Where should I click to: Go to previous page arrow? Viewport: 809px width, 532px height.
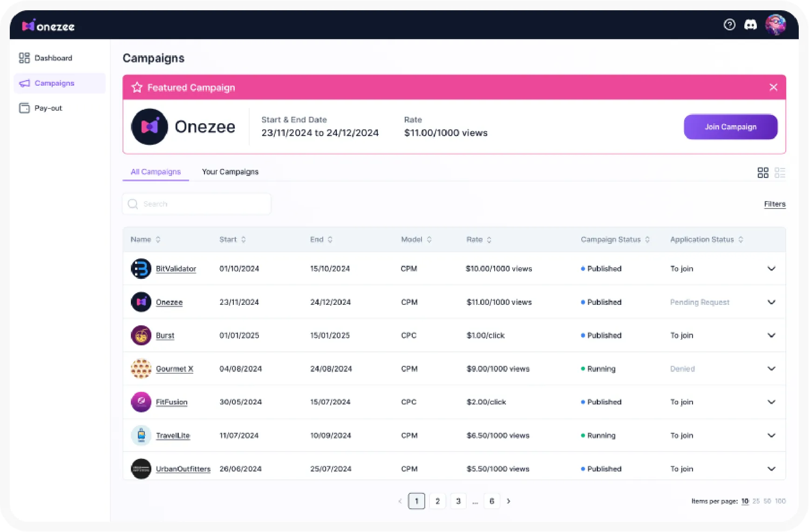pos(400,501)
